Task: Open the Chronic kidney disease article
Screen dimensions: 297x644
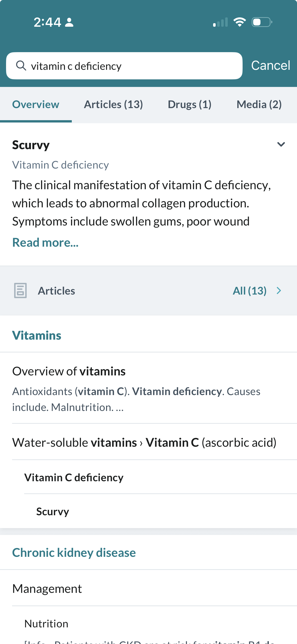Action: (74, 553)
